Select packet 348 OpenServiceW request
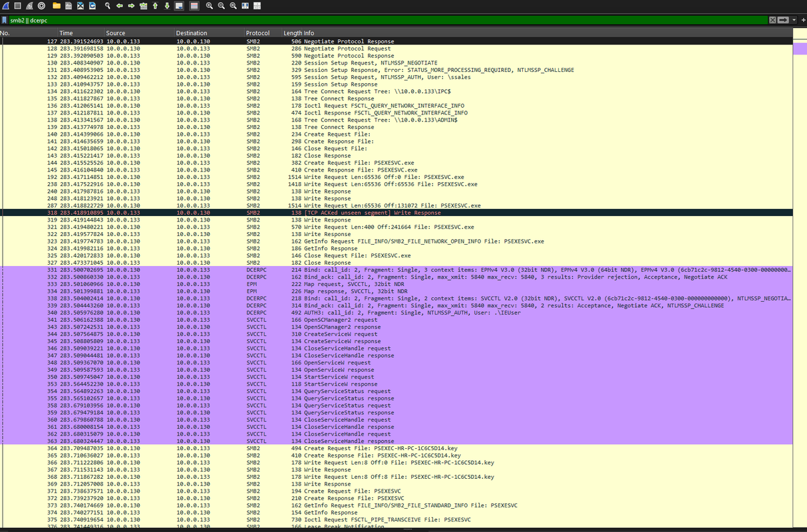This screenshot has height=532, width=807. click(x=397, y=362)
